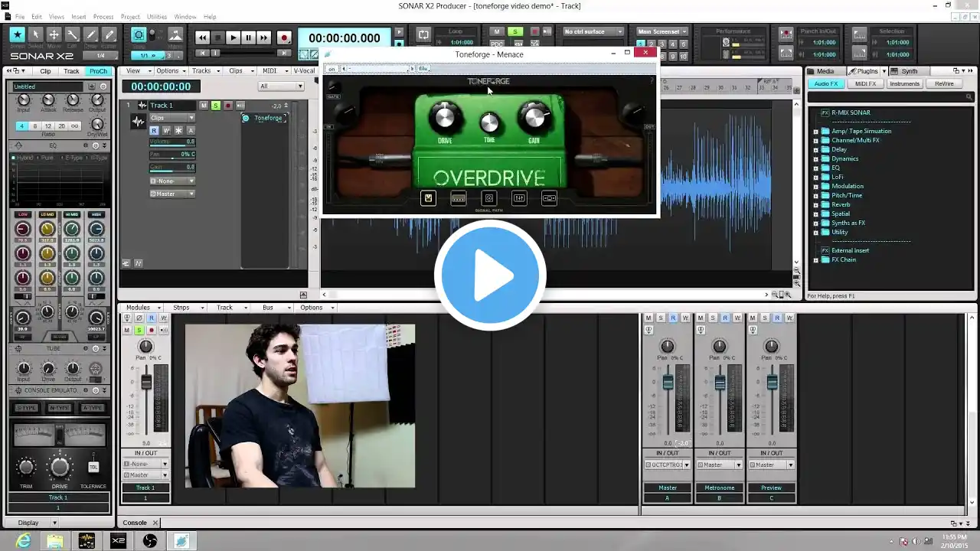980x551 pixels.
Task: Select the Erase tool
Action: 109,35
